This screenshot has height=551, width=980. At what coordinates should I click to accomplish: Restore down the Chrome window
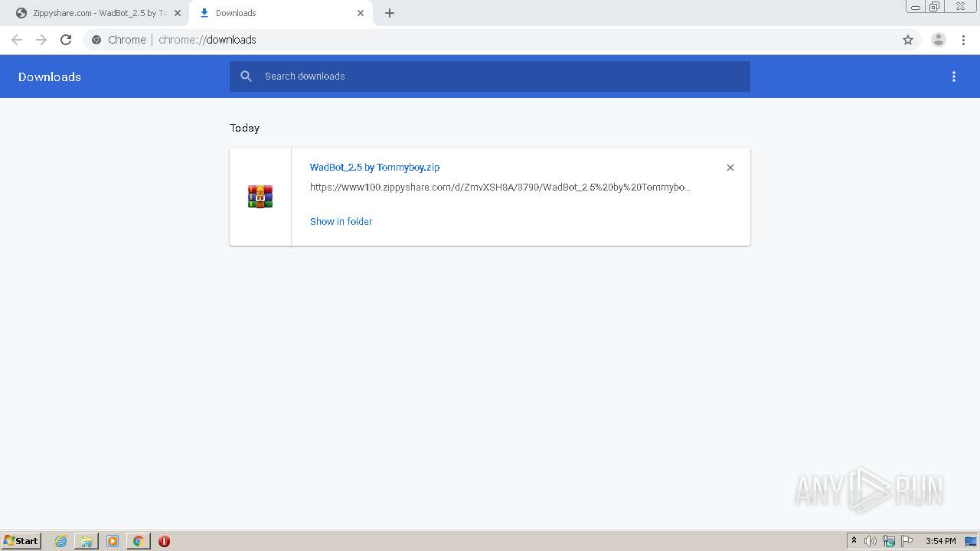pos(935,7)
